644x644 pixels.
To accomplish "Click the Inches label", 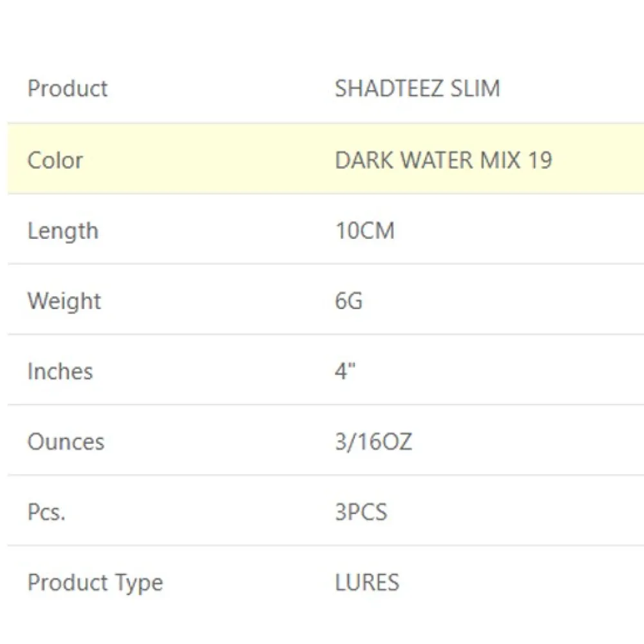I will 60,371.
